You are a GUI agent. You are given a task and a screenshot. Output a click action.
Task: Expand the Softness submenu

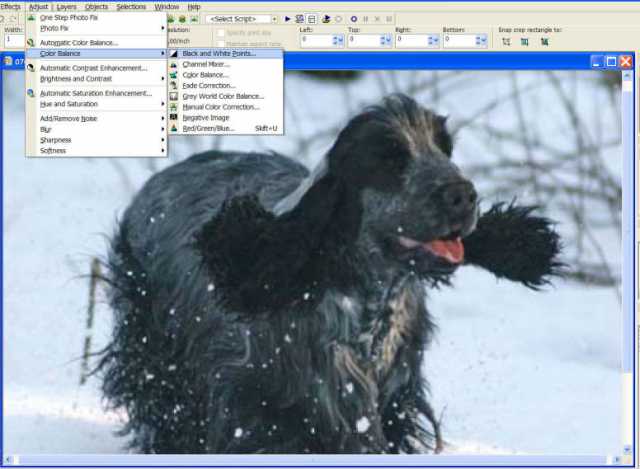pyautogui.click(x=96, y=150)
